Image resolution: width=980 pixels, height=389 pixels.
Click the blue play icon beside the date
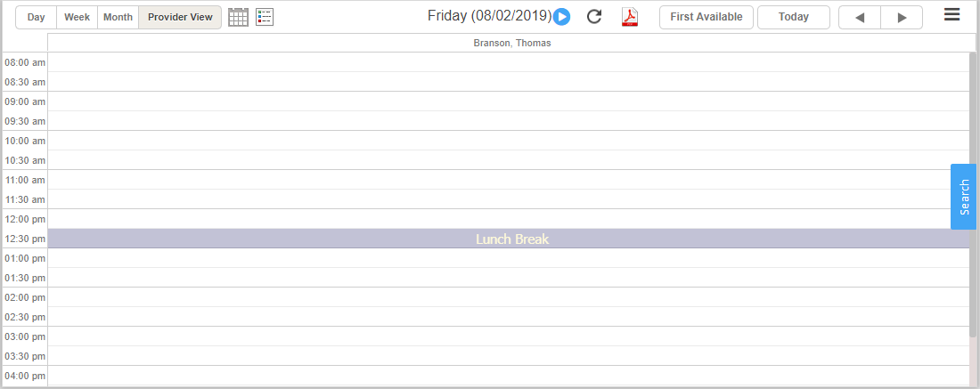point(561,17)
